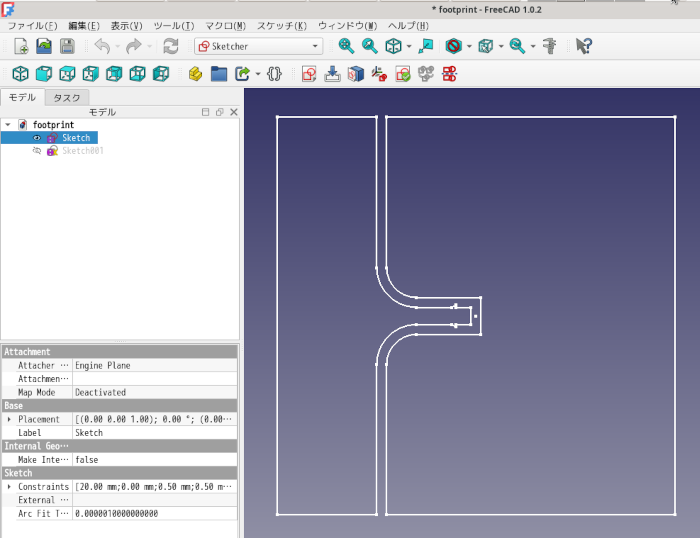The width and height of the screenshot is (700, 538).
Task: Create a new document with toolbar icon
Action: click(x=21, y=46)
